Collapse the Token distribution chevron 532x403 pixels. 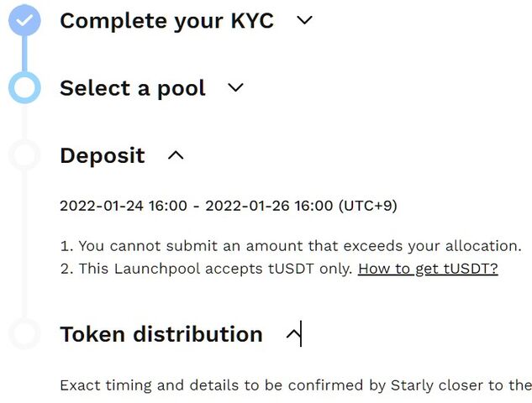pyautogui.click(x=294, y=334)
